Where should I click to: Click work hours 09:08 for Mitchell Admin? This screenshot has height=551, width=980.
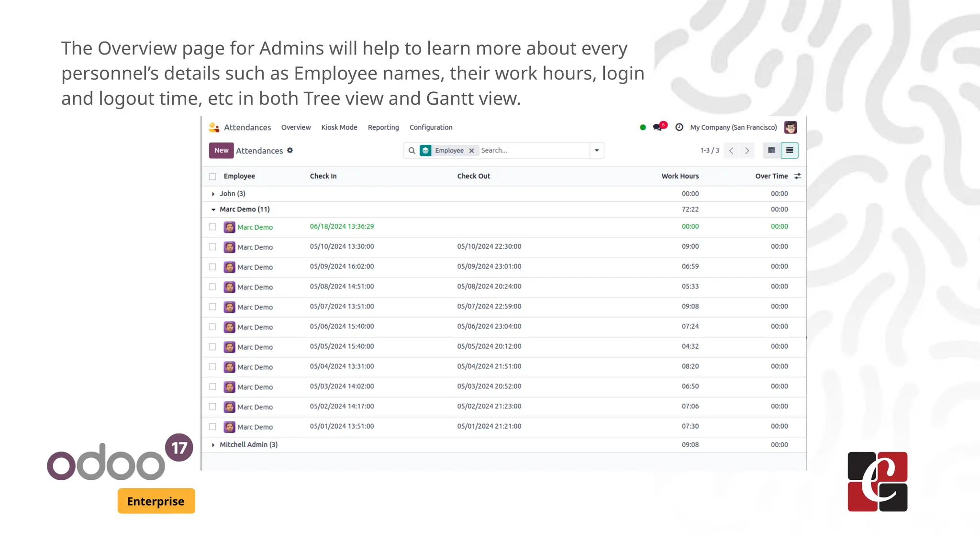tap(690, 445)
